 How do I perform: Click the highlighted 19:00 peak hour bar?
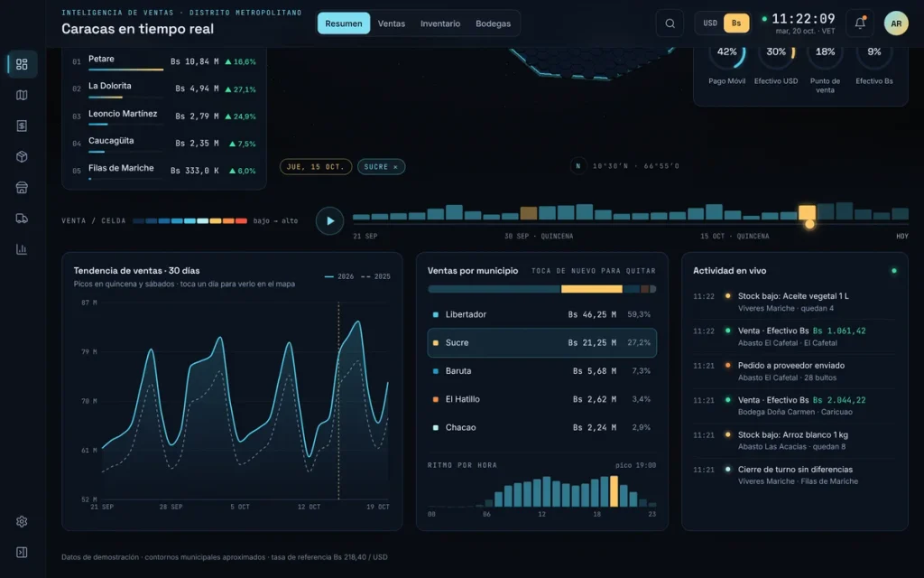pos(614,491)
